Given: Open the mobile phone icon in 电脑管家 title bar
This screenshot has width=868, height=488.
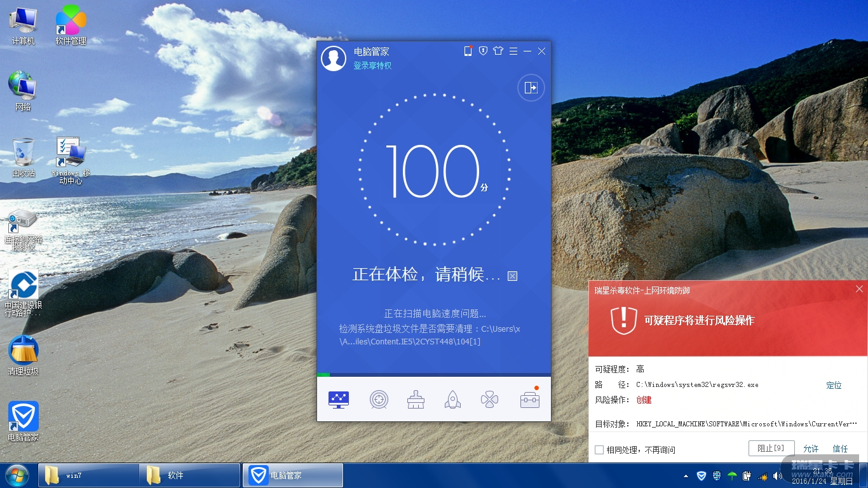Looking at the screenshot, I should coord(468,51).
